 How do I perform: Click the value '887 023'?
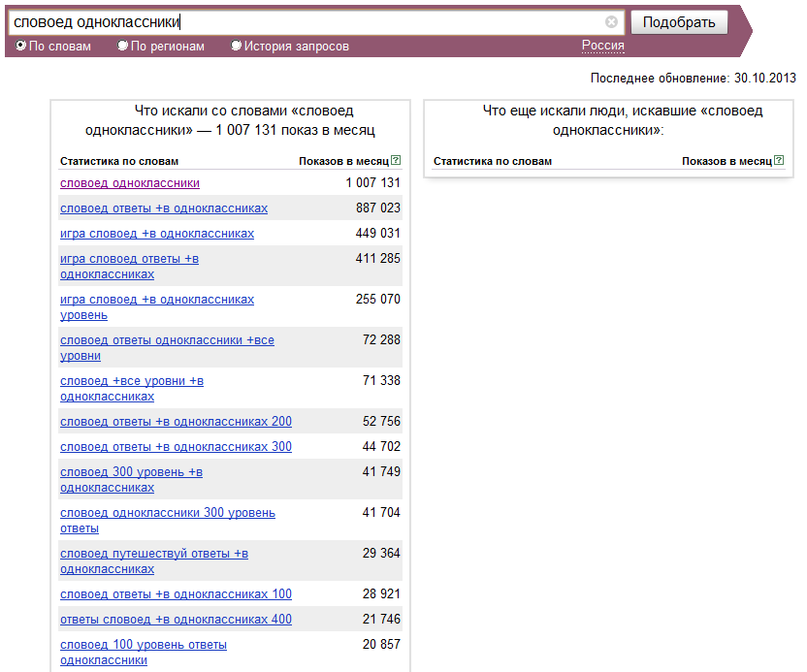[x=377, y=208]
